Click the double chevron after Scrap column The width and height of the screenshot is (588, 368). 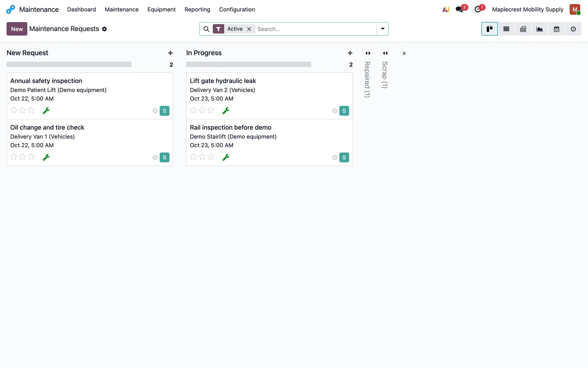click(404, 54)
